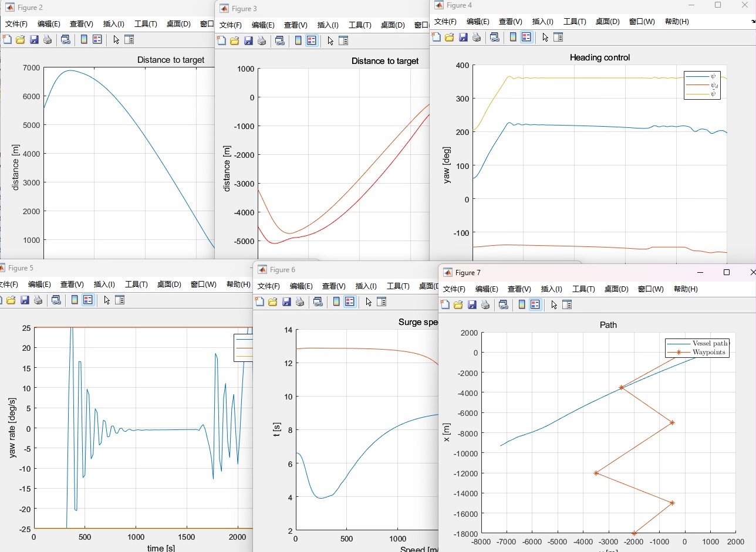This screenshot has height=552, width=756.
Task: Toggle Edit Plot pointer in Figure 6 toolbar
Action: 369,302
